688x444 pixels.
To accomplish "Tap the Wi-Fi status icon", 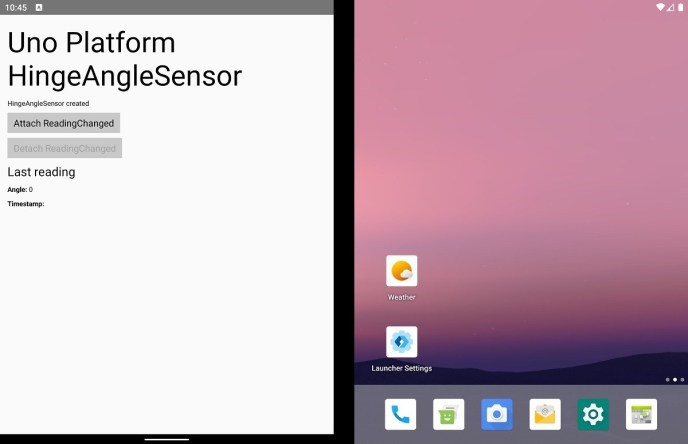I will [x=660, y=7].
